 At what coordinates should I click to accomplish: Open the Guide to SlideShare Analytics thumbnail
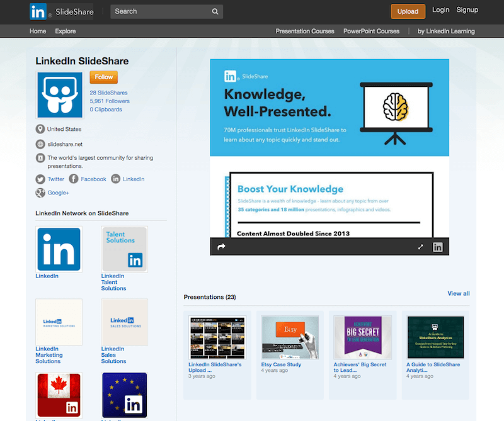435,337
